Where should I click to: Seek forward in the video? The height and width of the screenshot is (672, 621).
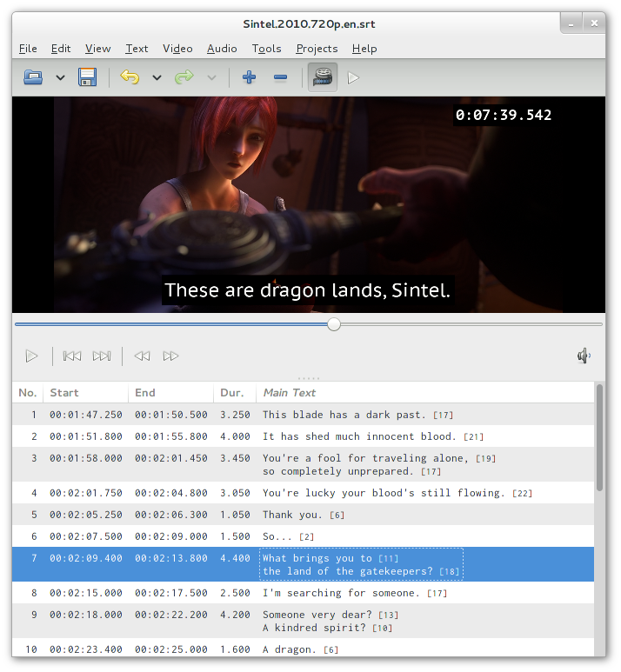tap(170, 356)
